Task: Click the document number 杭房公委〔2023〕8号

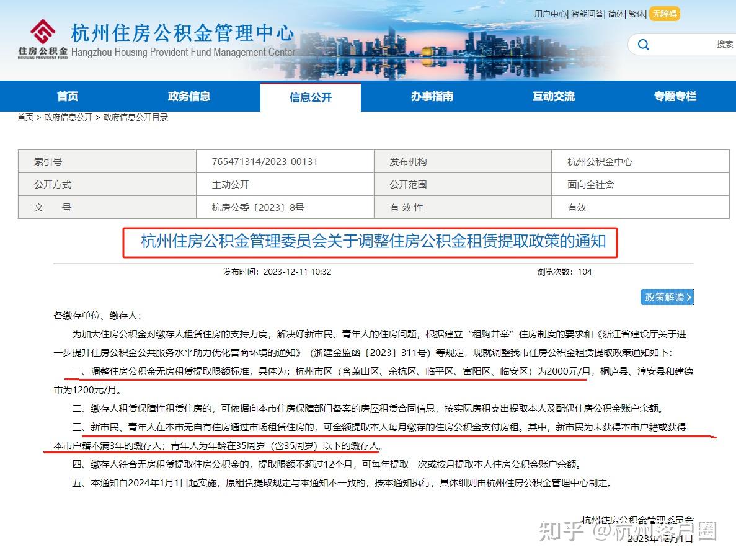Action: [258, 208]
